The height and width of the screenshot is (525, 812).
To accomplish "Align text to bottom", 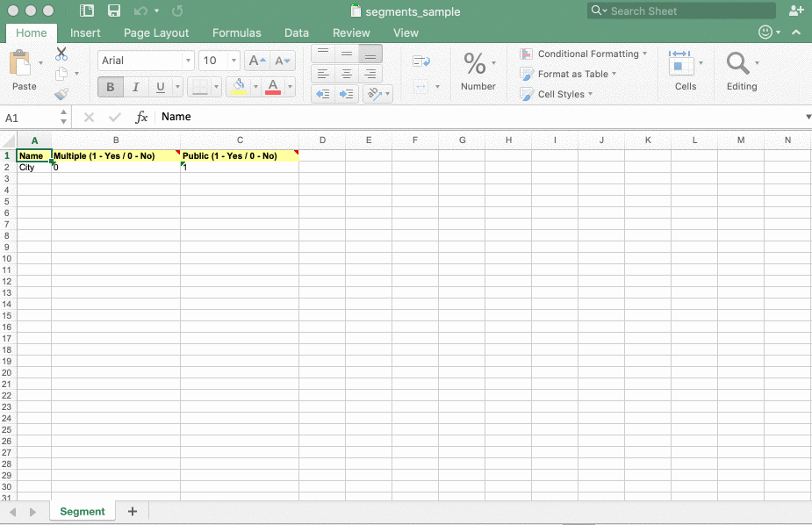I will pyautogui.click(x=370, y=54).
